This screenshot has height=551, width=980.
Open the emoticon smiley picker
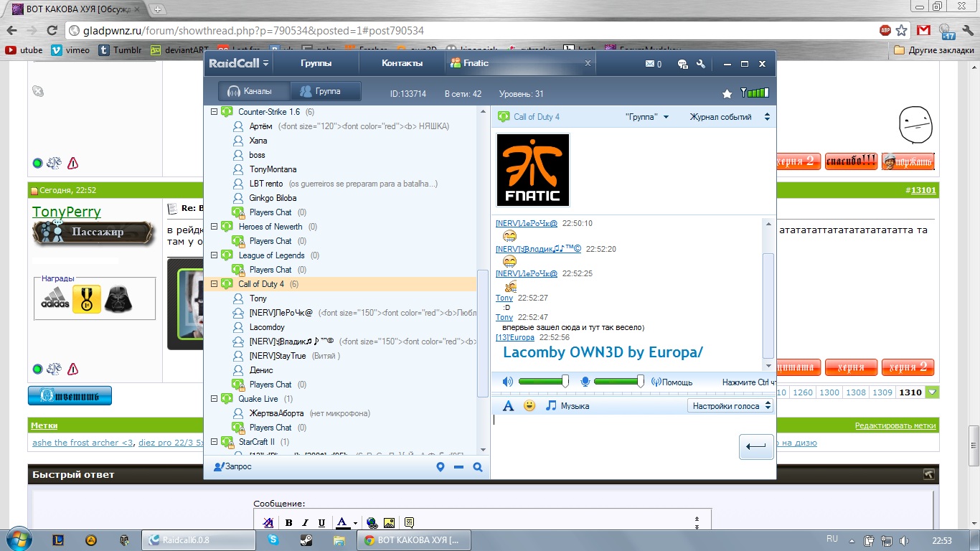(x=529, y=406)
